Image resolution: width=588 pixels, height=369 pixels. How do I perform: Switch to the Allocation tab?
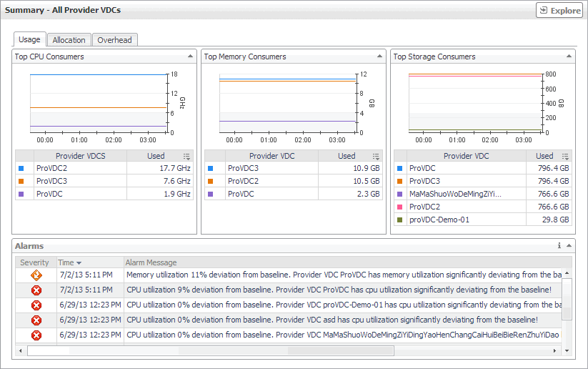click(x=69, y=40)
